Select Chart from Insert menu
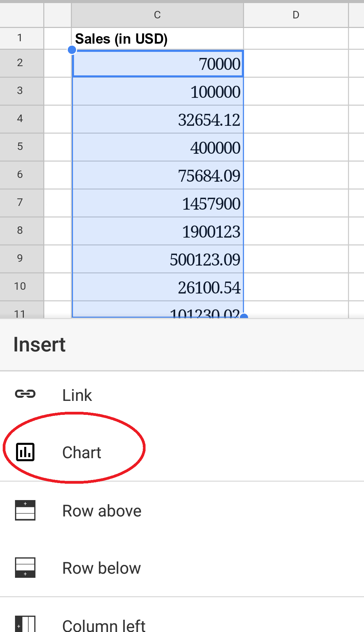This screenshot has width=364, height=632. coord(82,453)
